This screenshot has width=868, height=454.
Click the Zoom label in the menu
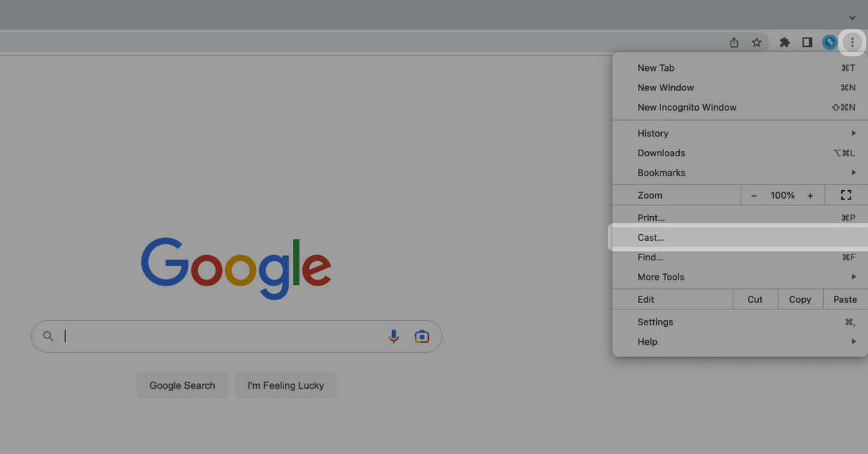click(x=650, y=195)
